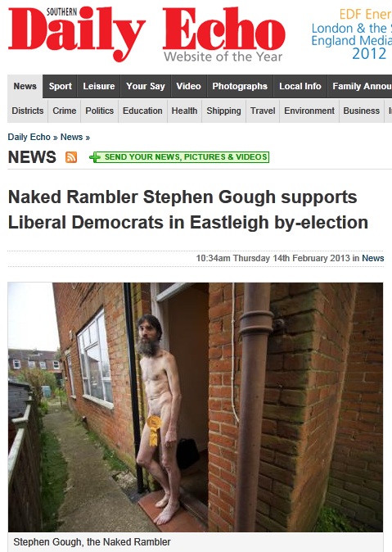Click the Daily Echo breadcrumb link
This screenshot has width=392, height=552.
pyautogui.click(x=29, y=137)
